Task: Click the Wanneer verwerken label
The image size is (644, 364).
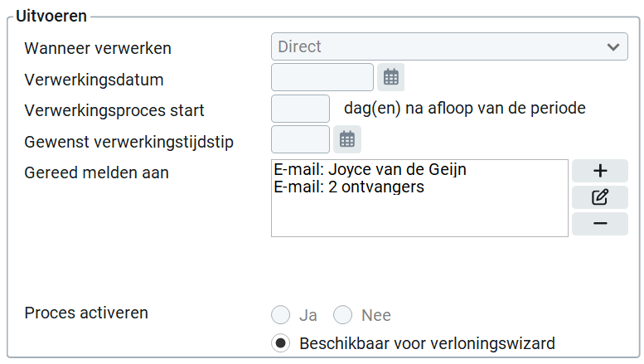Action: pos(98,48)
